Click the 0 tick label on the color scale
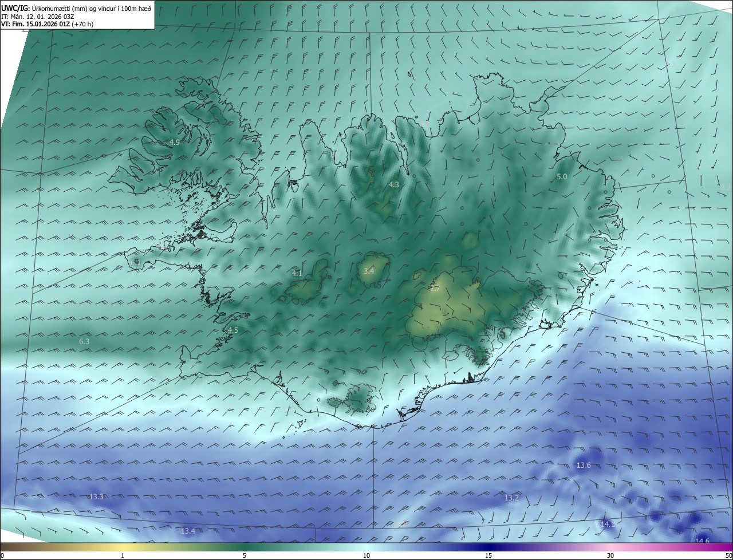733x560 pixels. pyautogui.click(x=2, y=555)
